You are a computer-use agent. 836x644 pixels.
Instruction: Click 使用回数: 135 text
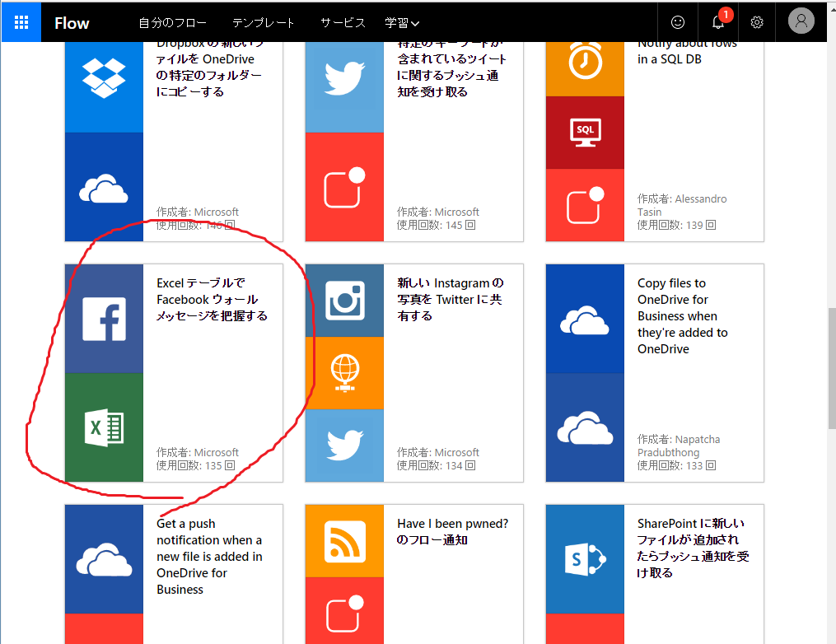click(x=196, y=465)
